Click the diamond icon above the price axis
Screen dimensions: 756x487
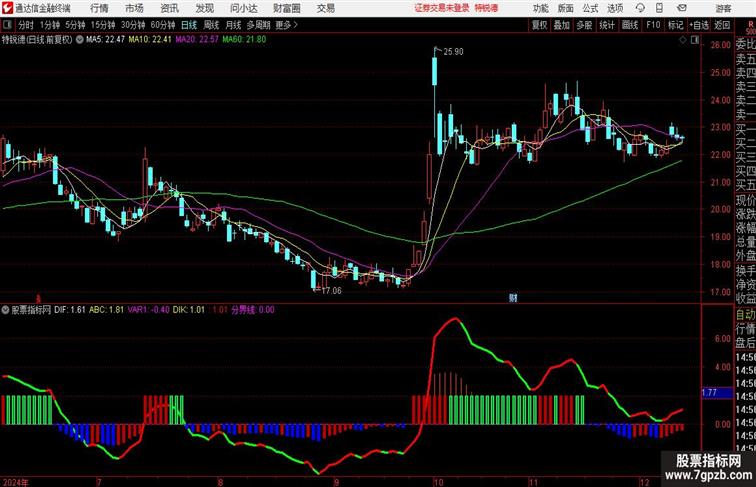(x=683, y=40)
